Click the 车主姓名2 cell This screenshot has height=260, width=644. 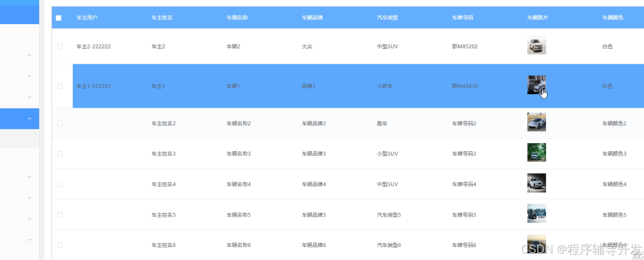(163, 123)
